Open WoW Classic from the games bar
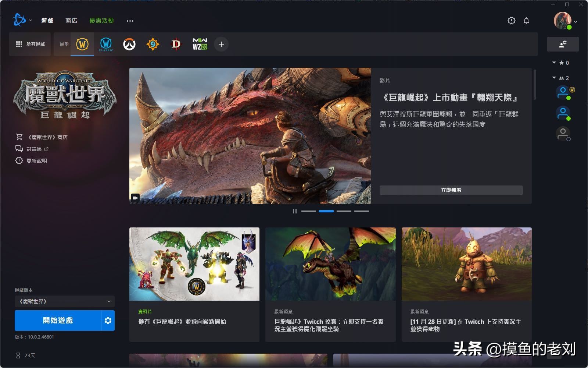Viewport: 588px width, 368px height. (106, 44)
